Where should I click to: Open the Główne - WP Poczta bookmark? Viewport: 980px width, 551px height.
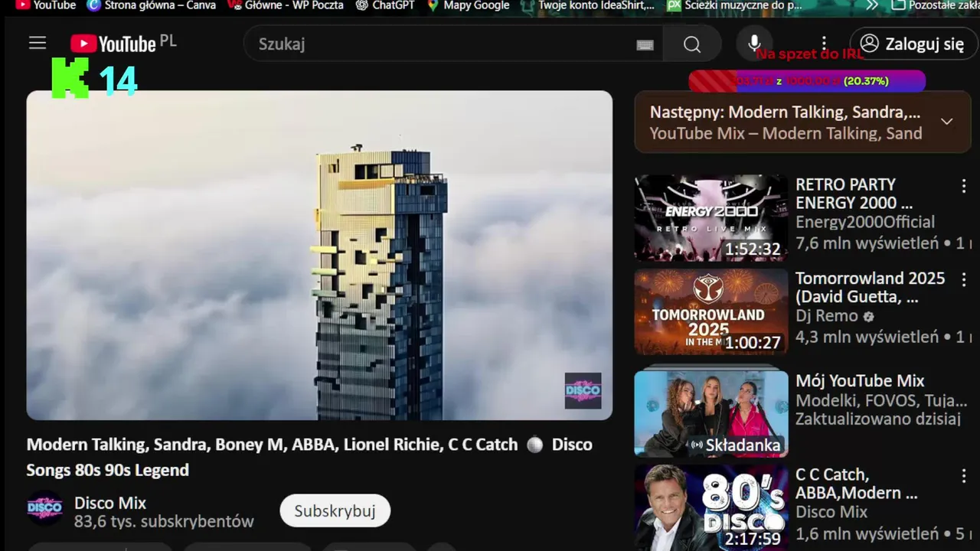[286, 5]
